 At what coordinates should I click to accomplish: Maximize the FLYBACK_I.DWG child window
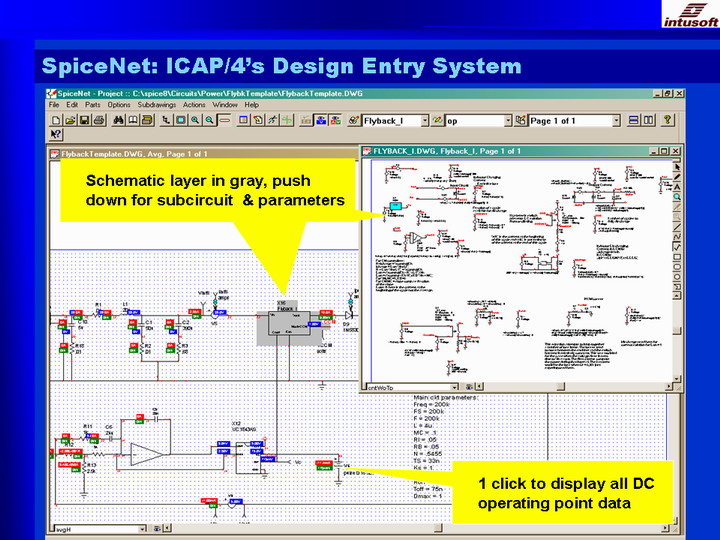[x=664, y=151]
